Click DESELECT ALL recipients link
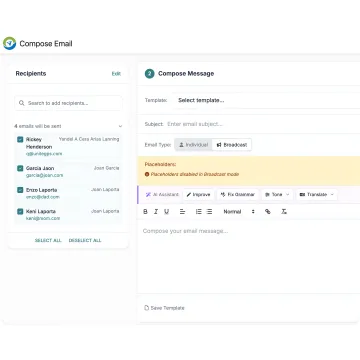The height and width of the screenshot is (360, 360). pyautogui.click(x=85, y=240)
